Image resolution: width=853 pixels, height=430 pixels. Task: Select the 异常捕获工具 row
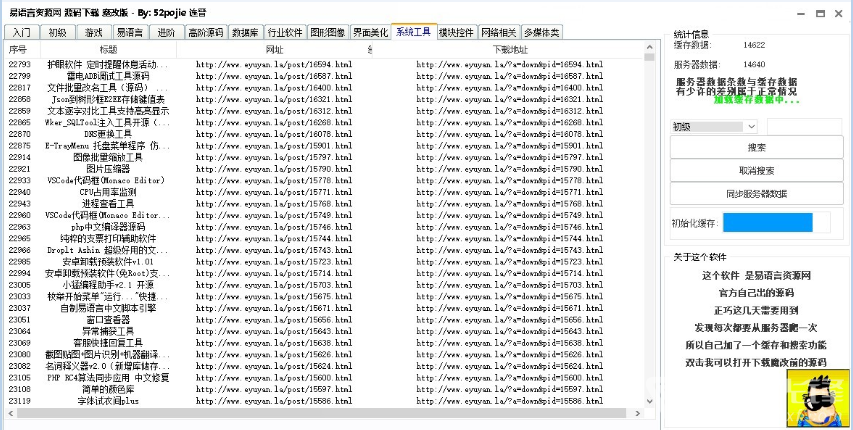point(324,331)
